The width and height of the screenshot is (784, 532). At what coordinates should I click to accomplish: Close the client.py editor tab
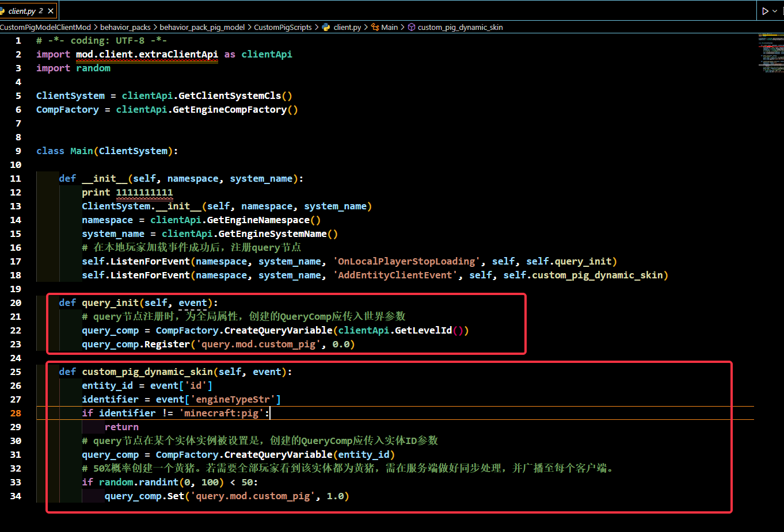(51, 11)
